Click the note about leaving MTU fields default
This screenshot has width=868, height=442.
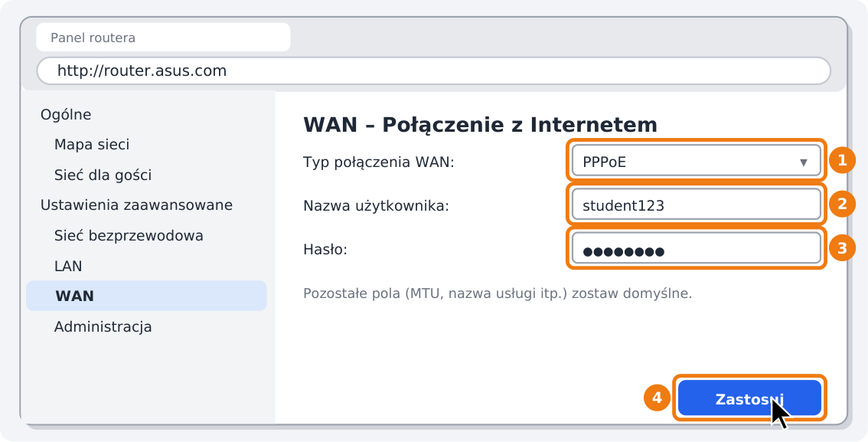coord(498,293)
